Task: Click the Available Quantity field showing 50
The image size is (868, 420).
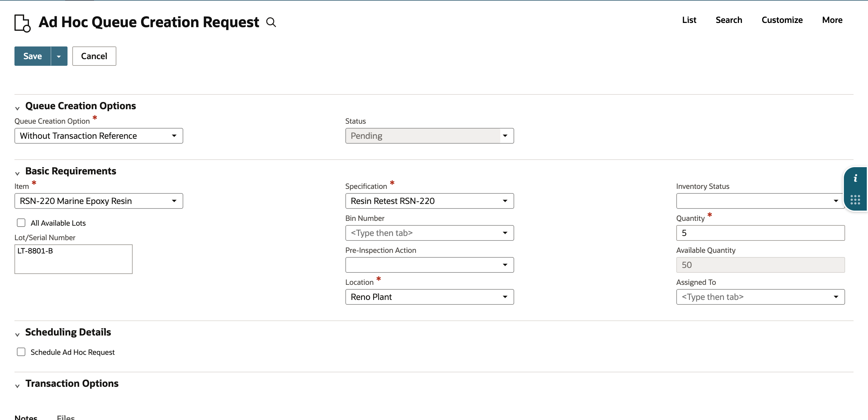Action: point(760,265)
